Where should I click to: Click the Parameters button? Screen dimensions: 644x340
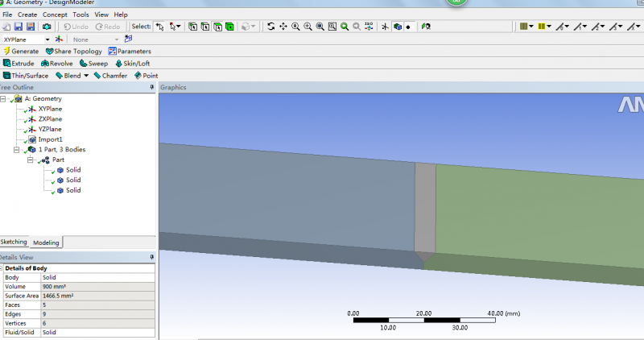[x=129, y=51]
